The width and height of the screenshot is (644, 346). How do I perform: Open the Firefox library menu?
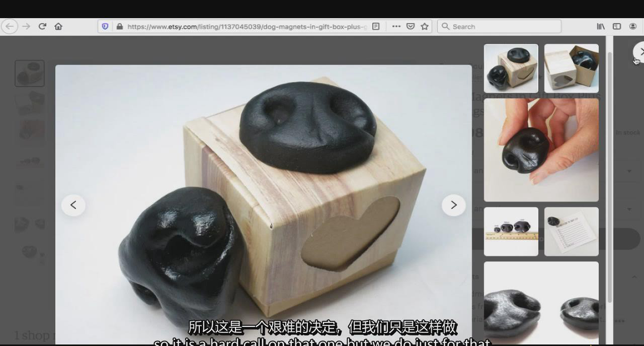(601, 26)
